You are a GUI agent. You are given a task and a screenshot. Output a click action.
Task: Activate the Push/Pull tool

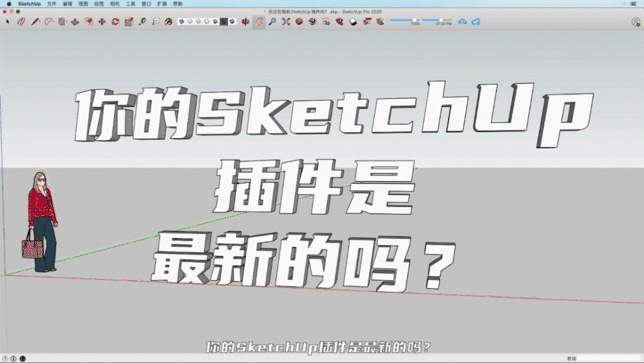pos(75,21)
